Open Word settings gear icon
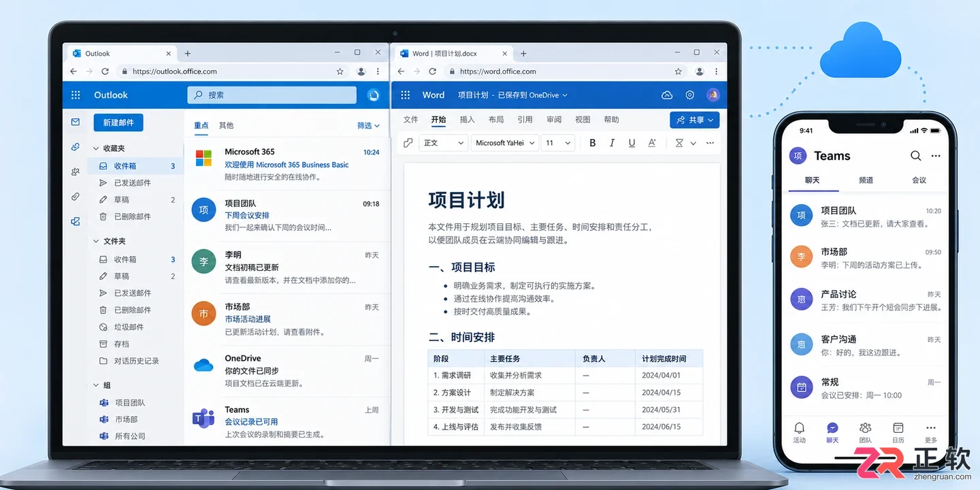Screen dimensions: 980x490 pos(689,95)
